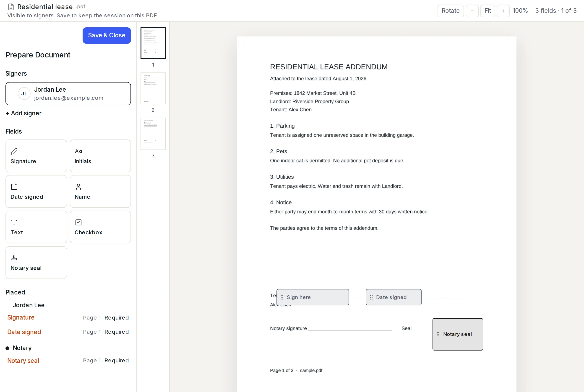The height and width of the screenshot is (392, 584).
Task: Fit the page to view
Action: (488, 11)
